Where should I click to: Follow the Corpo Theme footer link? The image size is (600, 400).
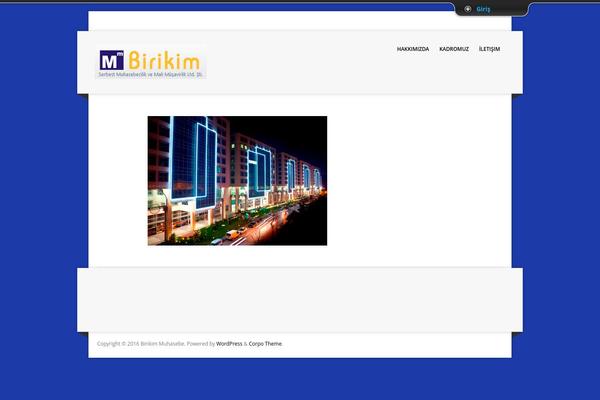pos(265,344)
